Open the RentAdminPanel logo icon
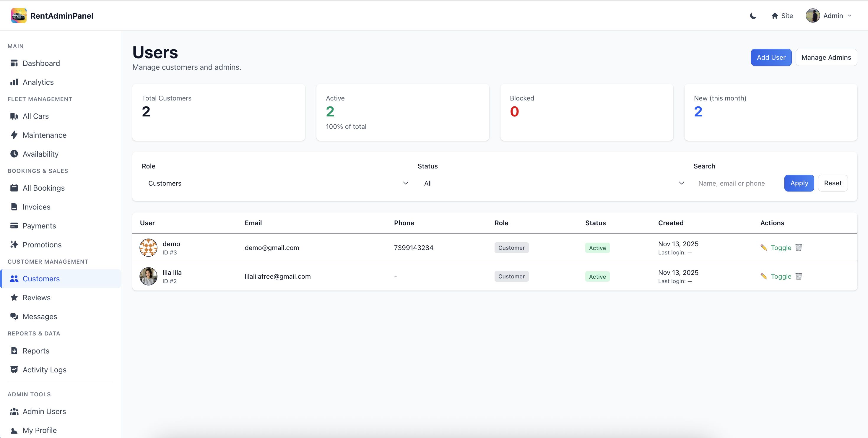This screenshot has height=438, width=868. point(19,15)
